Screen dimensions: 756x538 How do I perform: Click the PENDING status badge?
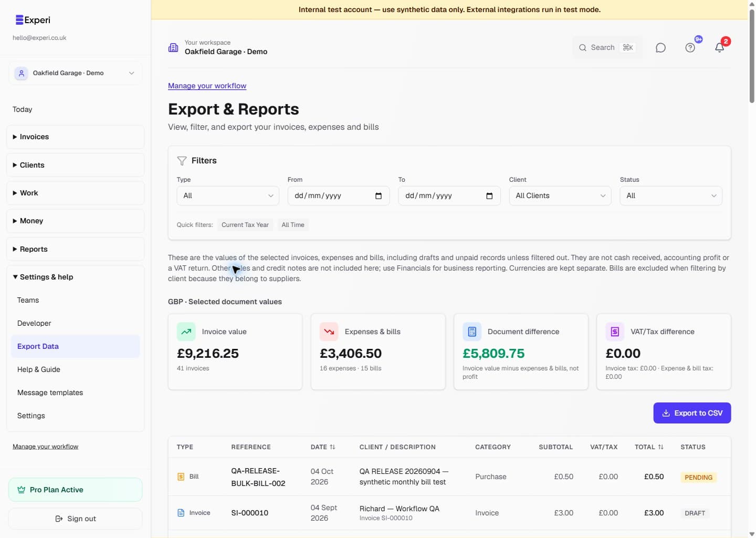(x=698, y=477)
